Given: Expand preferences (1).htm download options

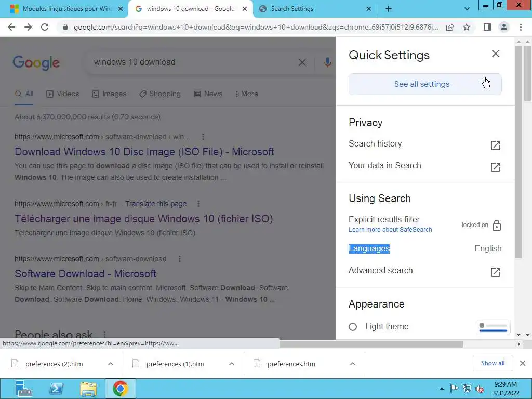Looking at the screenshot, I should pos(232,364).
